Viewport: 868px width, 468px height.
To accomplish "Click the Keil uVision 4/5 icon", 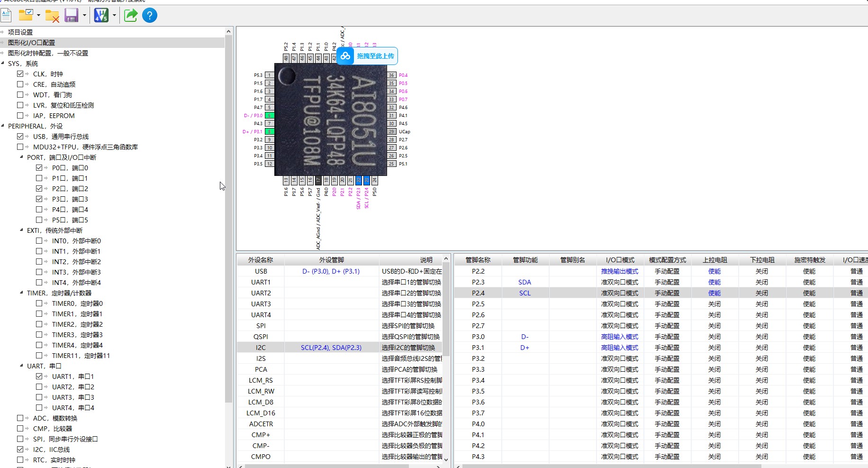I will [101, 16].
